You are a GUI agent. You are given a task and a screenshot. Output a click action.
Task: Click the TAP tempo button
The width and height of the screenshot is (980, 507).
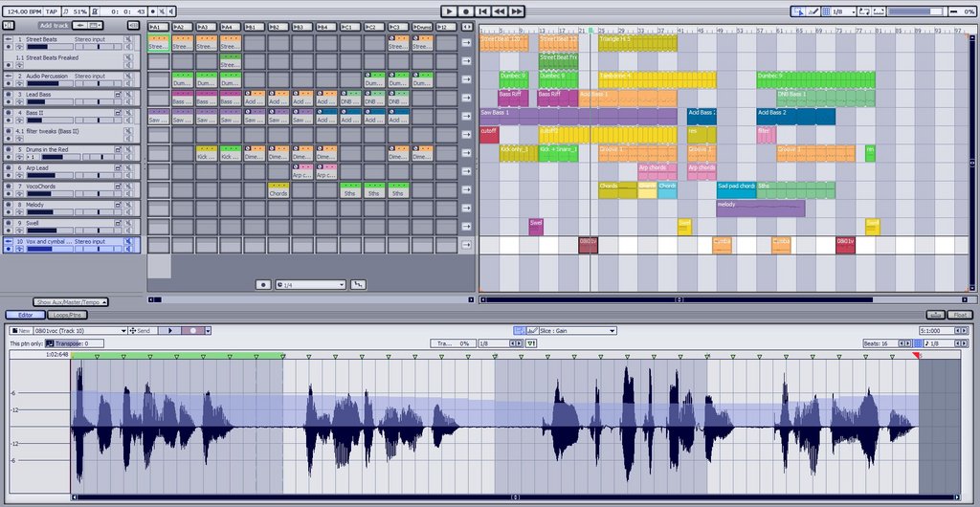(x=52, y=11)
